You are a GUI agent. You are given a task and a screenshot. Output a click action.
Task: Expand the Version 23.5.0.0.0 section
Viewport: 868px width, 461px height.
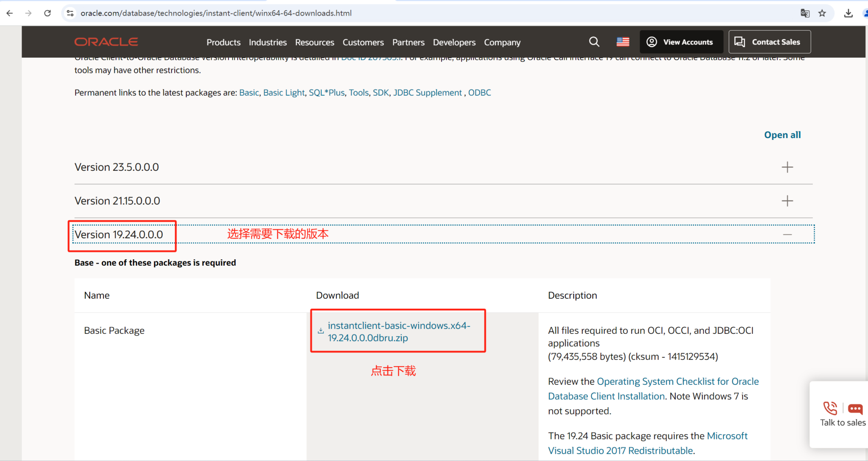(x=787, y=167)
